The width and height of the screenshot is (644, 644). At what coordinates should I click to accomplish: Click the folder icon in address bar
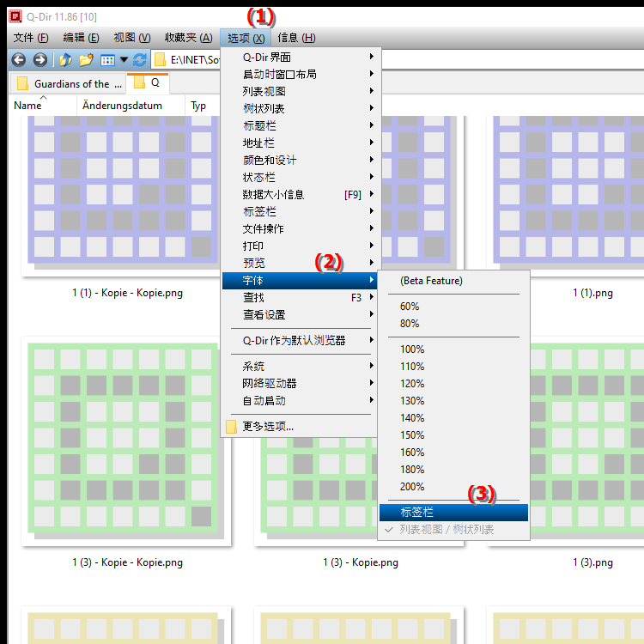(160, 60)
